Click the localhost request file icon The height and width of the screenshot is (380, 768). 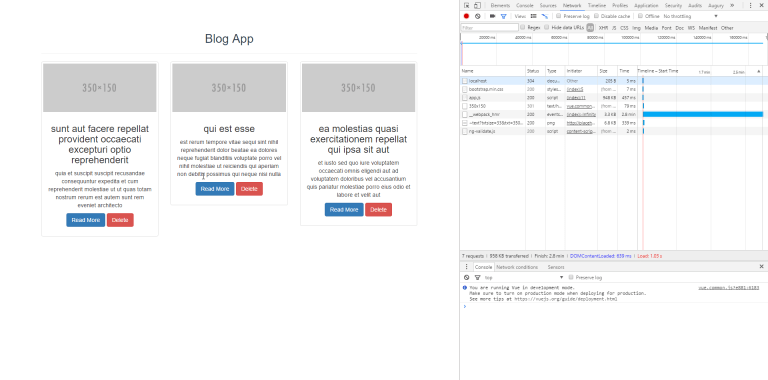coord(465,81)
